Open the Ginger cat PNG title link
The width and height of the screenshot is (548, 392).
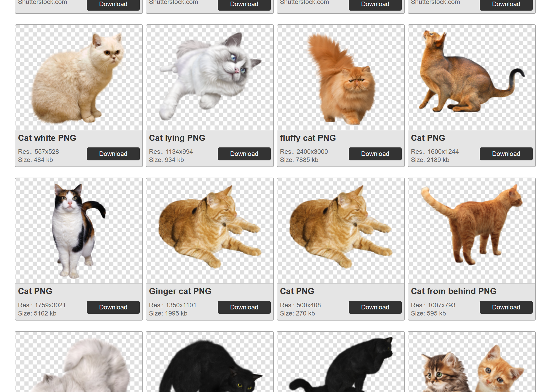click(x=180, y=291)
